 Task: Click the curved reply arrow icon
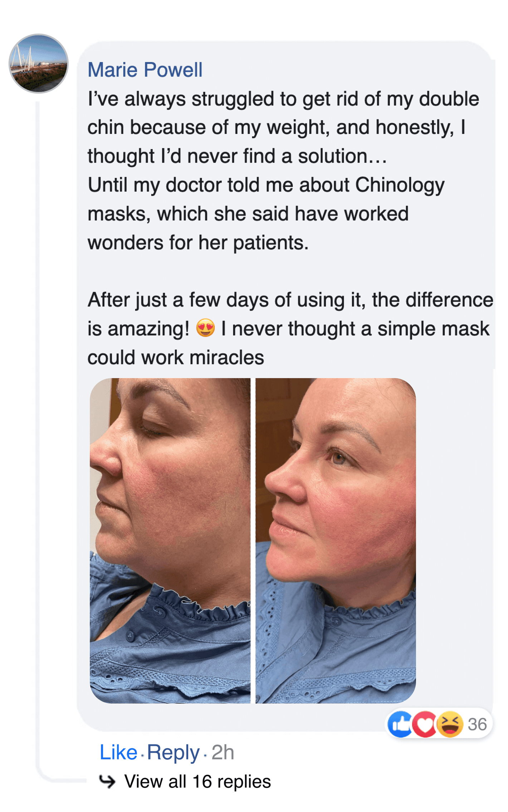[107, 781]
